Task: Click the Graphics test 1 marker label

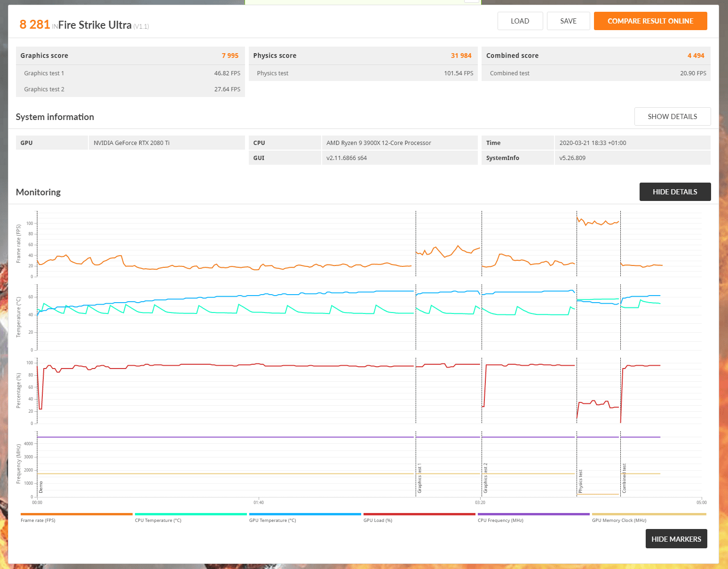Action: (x=419, y=479)
